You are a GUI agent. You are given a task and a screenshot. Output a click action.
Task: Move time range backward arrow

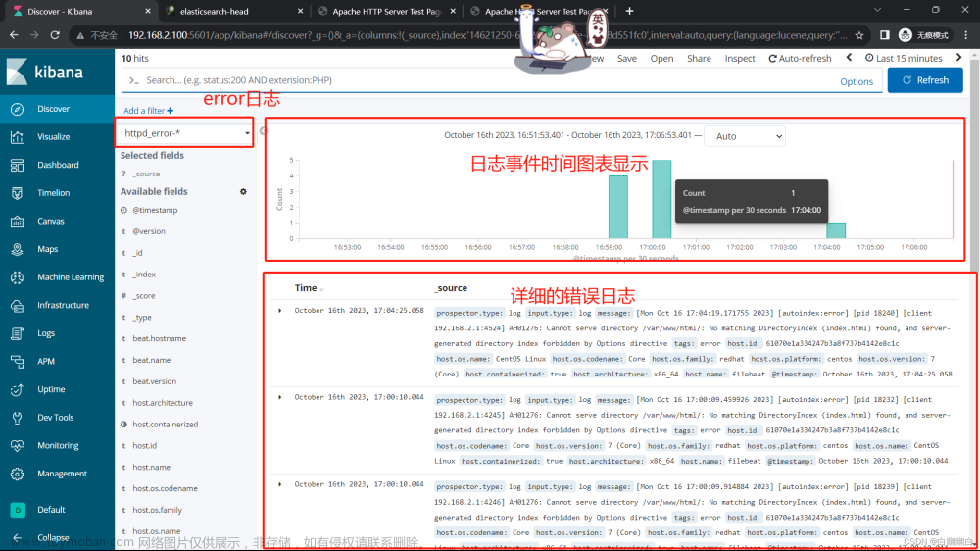[x=849, y=58]
